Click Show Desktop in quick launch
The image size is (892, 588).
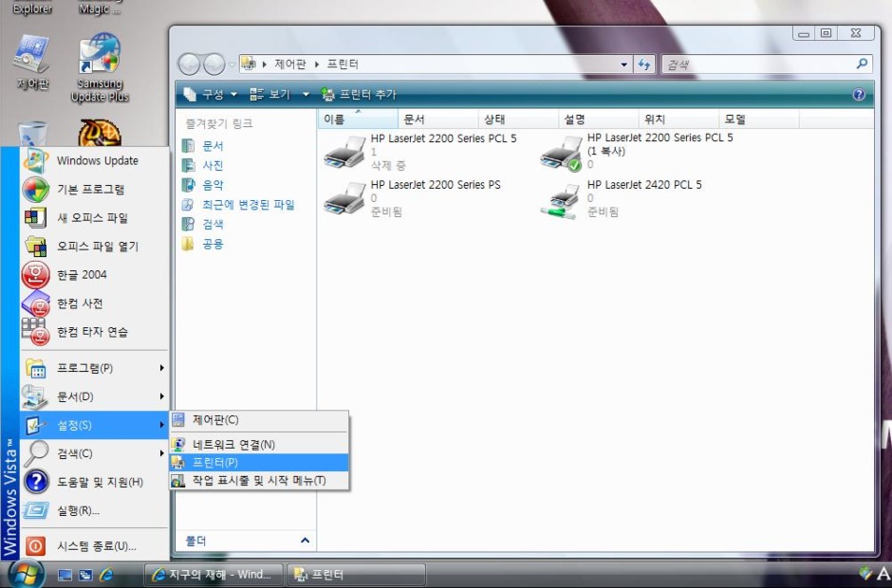pos(65,575)
